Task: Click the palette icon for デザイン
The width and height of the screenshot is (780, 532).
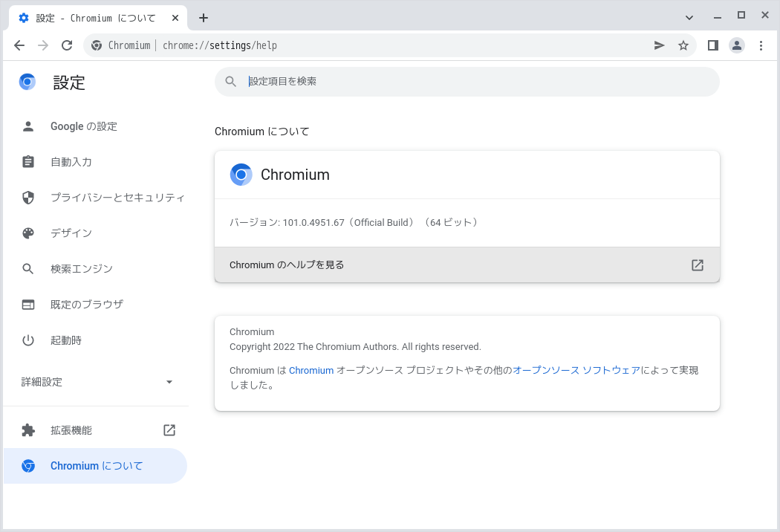Action: [x=28, y=233]
